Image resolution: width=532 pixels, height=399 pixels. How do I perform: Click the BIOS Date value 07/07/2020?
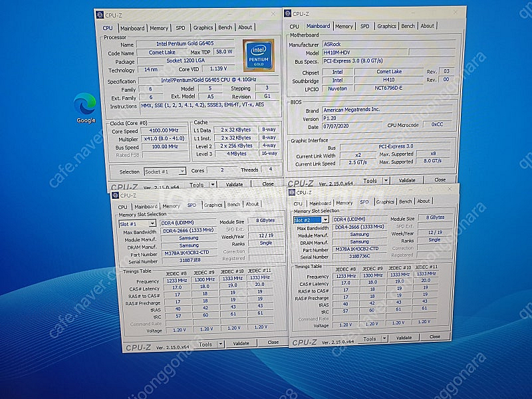click(352, 126)
